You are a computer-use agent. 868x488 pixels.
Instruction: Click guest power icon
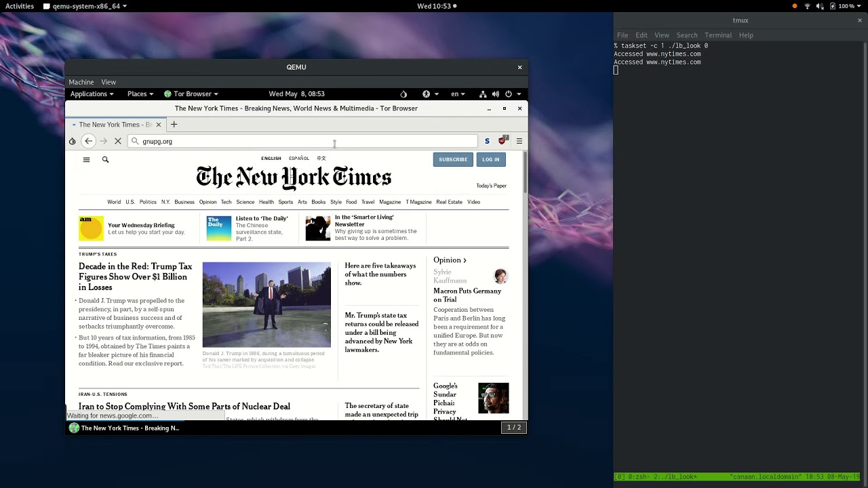point(509,94)
